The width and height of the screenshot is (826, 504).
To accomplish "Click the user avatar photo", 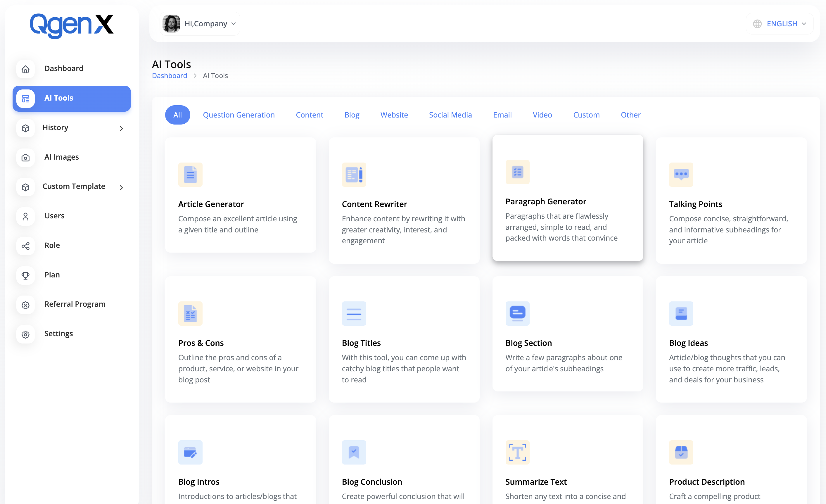I will [x=171, y=23].
